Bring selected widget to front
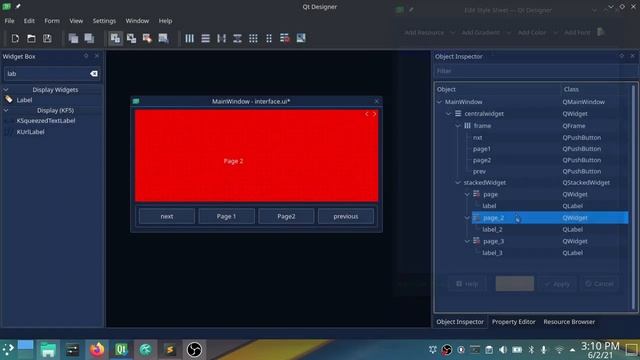This screenshot has width=640, height=360. (x=89, y=38)
